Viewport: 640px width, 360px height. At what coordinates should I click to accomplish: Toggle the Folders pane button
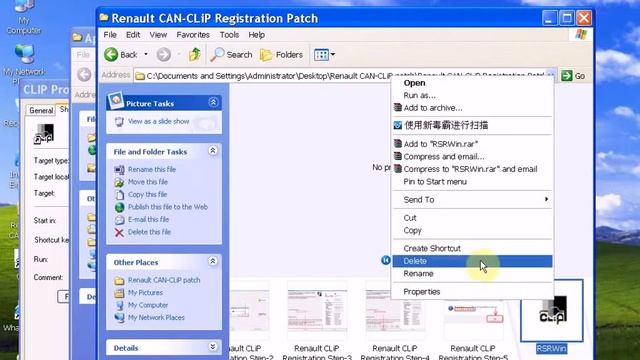tap(282, 55)
